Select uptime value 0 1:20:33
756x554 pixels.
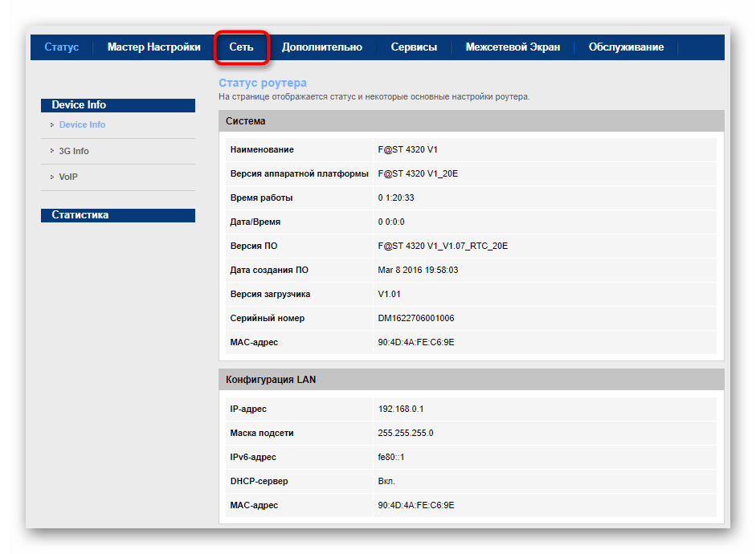(396, 198)
